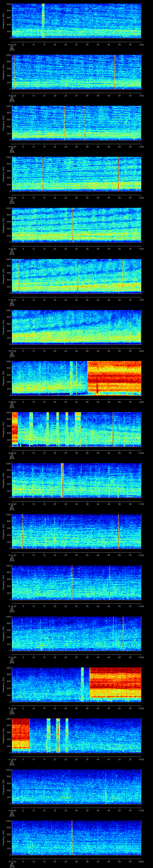Click the spectrogram panel starting at 9:02:00
The width and height of the screenshot is (153, 868).
(77, 72)
